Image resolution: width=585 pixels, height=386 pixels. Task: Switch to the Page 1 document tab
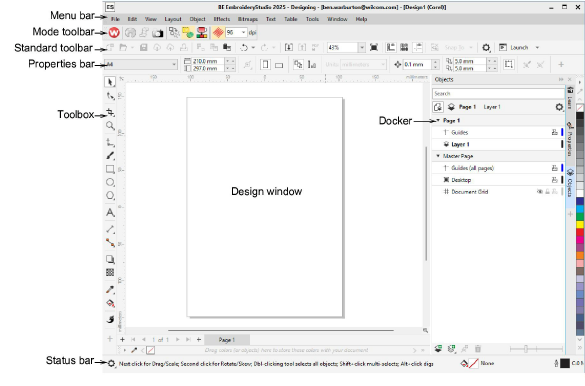tap(227, 340)
